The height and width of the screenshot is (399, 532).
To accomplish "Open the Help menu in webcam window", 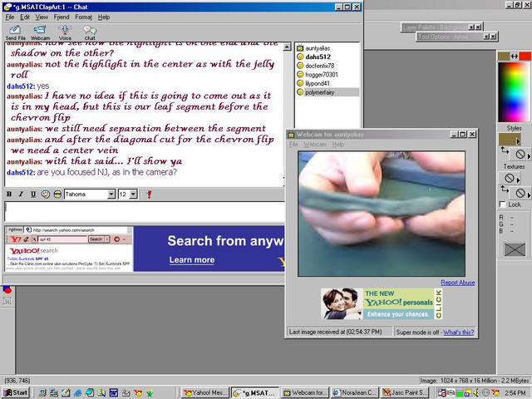I will [x=338, y=144].
